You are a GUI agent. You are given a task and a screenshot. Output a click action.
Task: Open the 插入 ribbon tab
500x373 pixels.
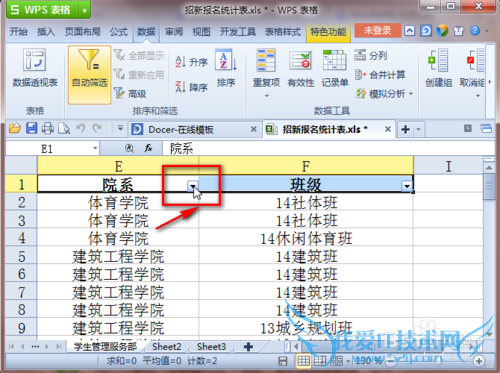46,32
